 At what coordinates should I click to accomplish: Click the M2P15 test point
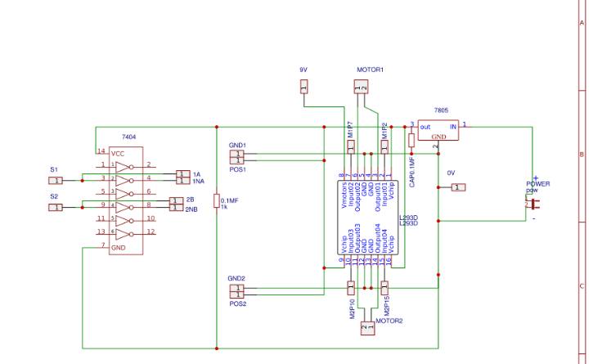[x=384, y=287]
